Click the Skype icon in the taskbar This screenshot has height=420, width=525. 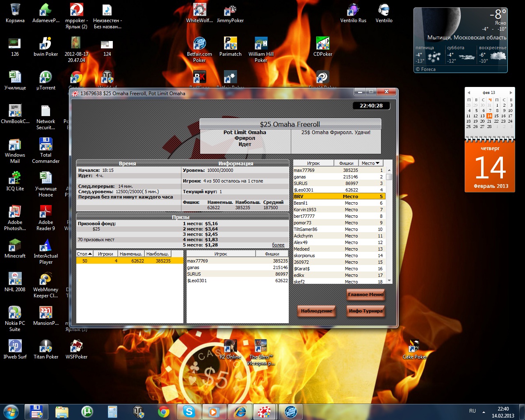click(x=189, y=411)
